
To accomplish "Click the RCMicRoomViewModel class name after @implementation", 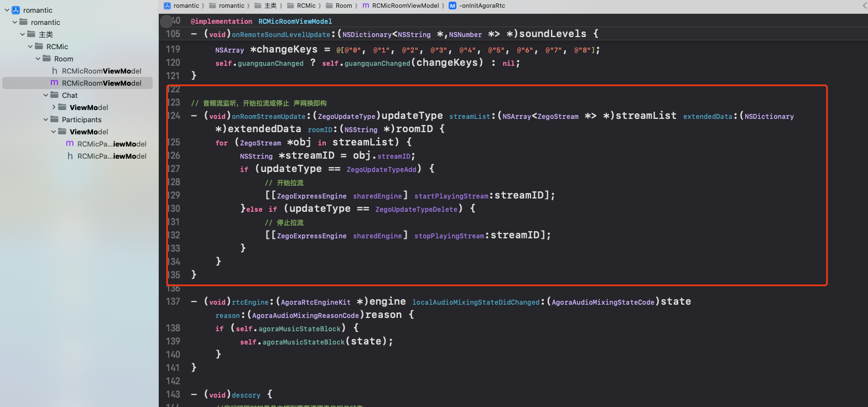I will [x=295, y=22].
